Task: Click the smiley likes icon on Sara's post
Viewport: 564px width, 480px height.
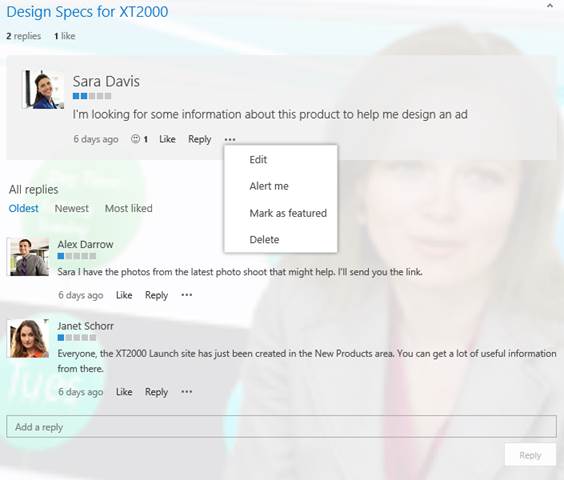Action: pos(135,139)
